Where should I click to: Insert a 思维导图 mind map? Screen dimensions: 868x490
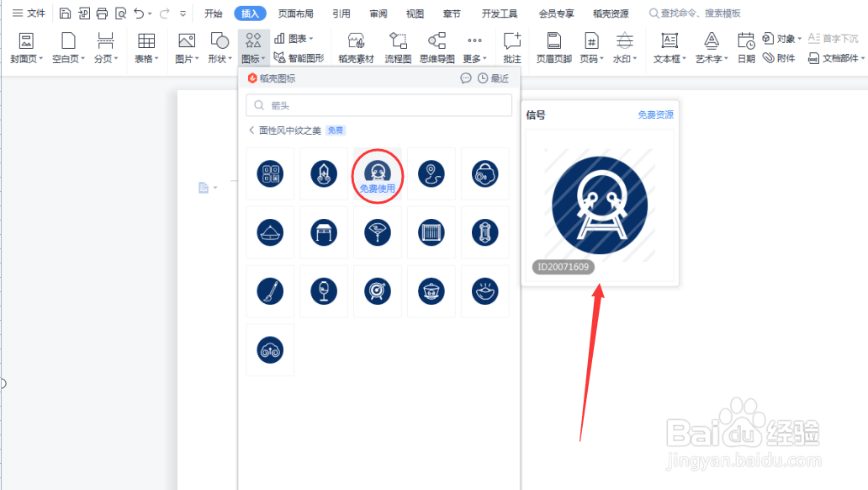pyautogui.click(x=437, y=48)
